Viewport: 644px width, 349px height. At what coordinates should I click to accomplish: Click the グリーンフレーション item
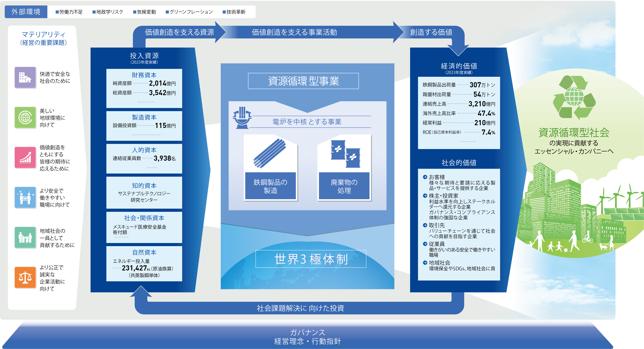189,12
